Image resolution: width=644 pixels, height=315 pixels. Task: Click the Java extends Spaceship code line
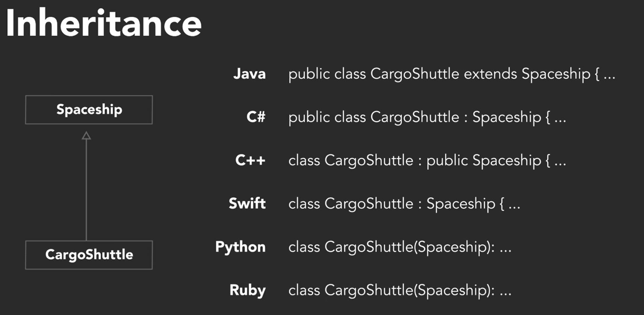coord(452,74)
